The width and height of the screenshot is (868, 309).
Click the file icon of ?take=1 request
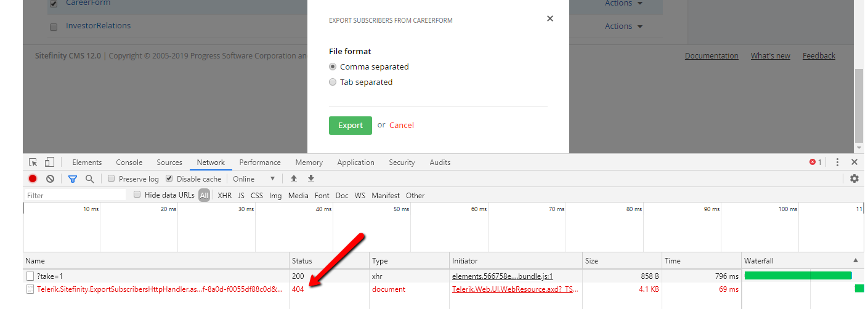(30, 276)
